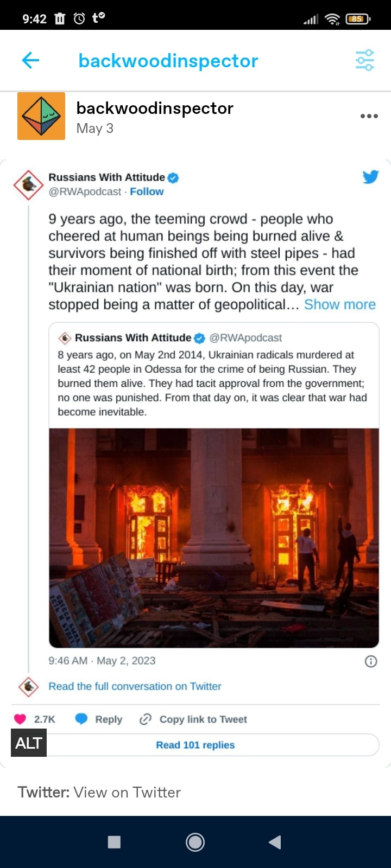Screen dimensions: 391x868
Task: Open View on Twitter link
Action: (x=127, y=792)
